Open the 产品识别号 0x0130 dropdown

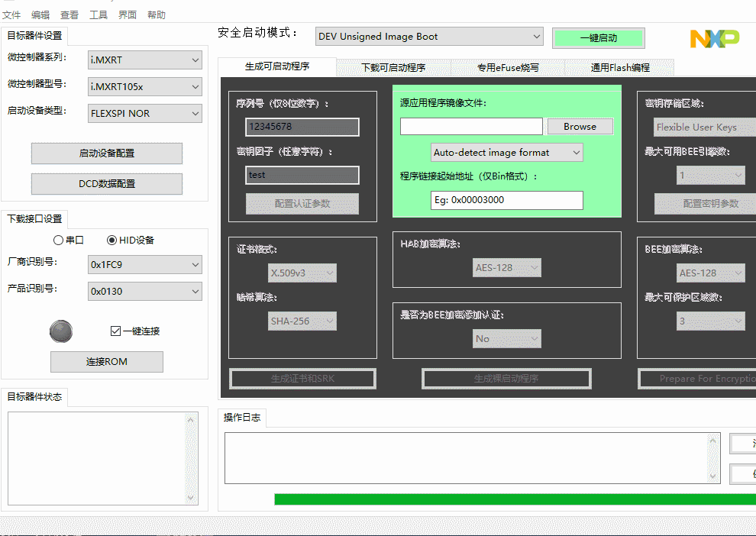(x=144, y=291)
